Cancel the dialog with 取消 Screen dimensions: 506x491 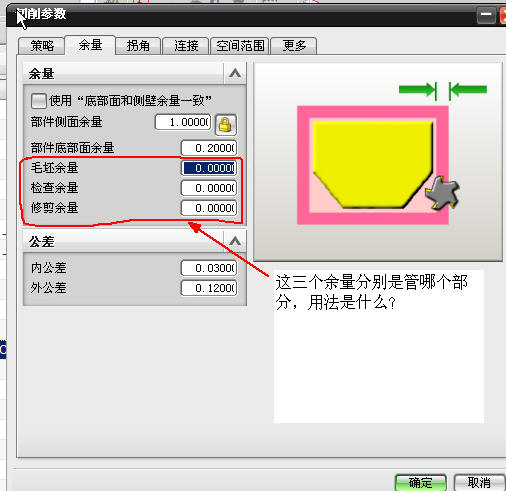pos(479,482)
